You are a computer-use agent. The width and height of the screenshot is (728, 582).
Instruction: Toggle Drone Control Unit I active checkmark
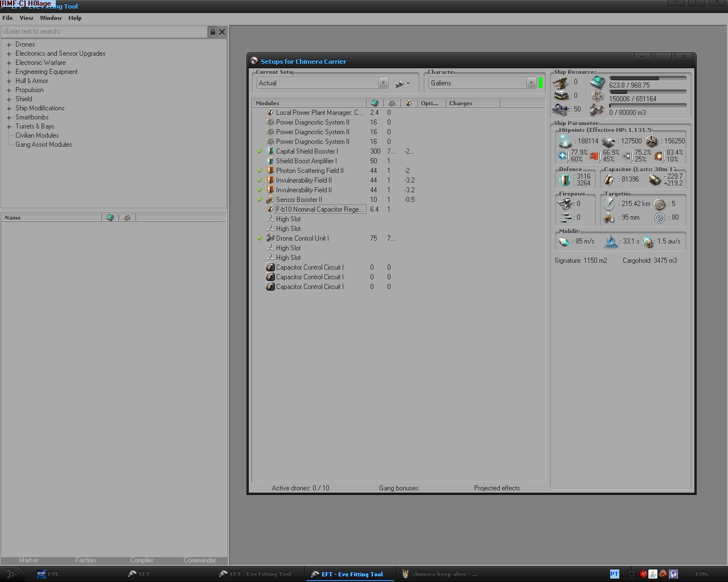(x=260, y=238)
